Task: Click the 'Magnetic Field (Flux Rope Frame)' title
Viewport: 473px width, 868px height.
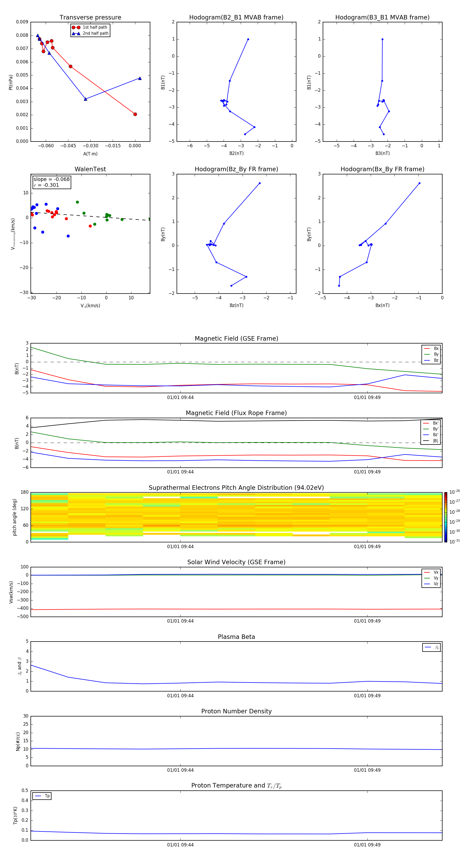Action: [x=236, y=413]
